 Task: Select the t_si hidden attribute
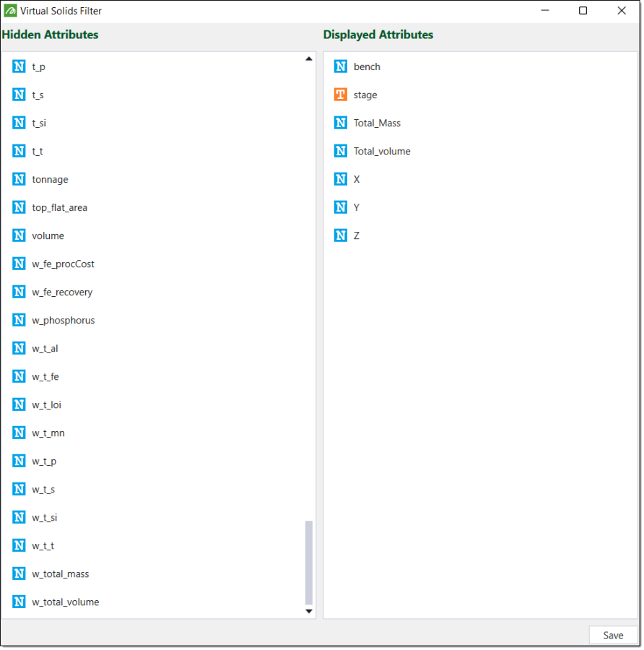pyautogui.click(x=39, y=123)
